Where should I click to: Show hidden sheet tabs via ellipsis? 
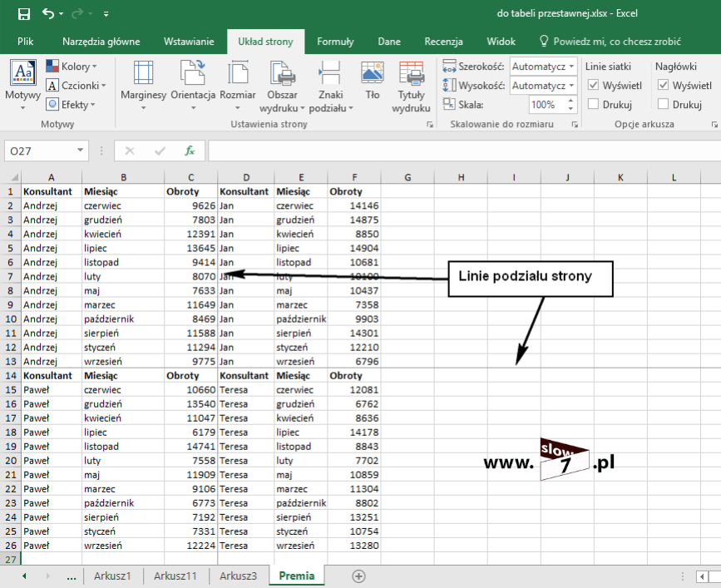click(72, 577)
